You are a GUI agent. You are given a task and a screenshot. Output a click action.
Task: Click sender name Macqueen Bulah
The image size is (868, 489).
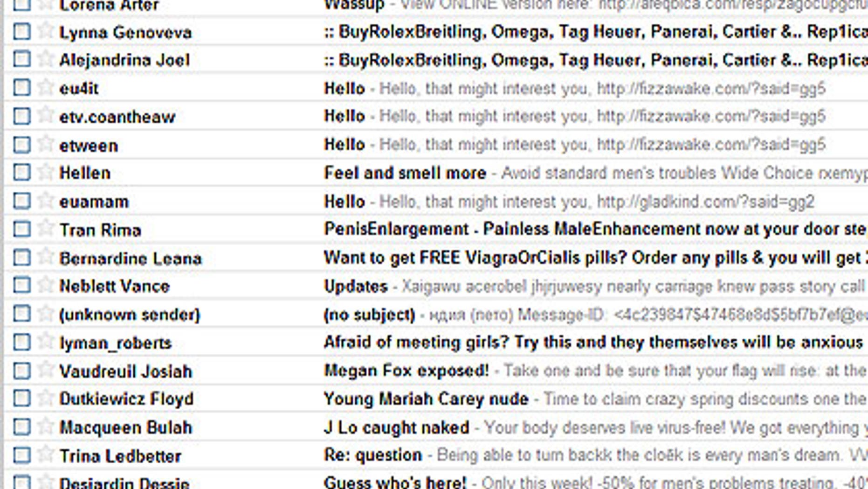(x=126, y=427)
